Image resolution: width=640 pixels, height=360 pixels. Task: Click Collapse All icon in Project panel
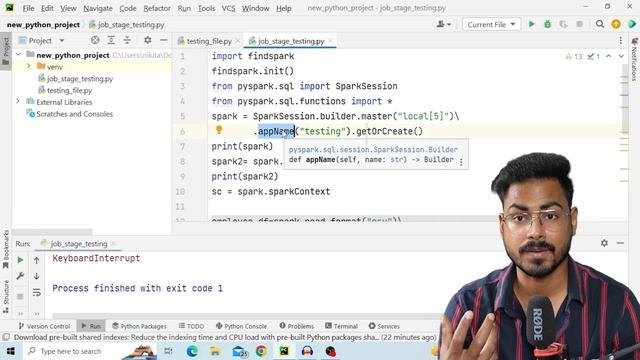[127, 40]
